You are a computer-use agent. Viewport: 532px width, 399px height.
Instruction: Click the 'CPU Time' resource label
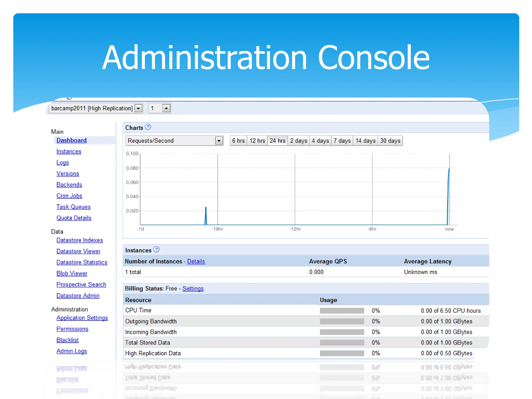coord(138,310)
